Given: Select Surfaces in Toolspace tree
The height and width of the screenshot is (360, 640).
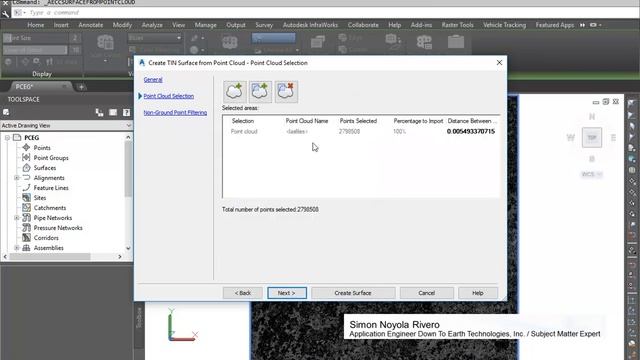Looking at the screenshot, I should click(45, 168).
